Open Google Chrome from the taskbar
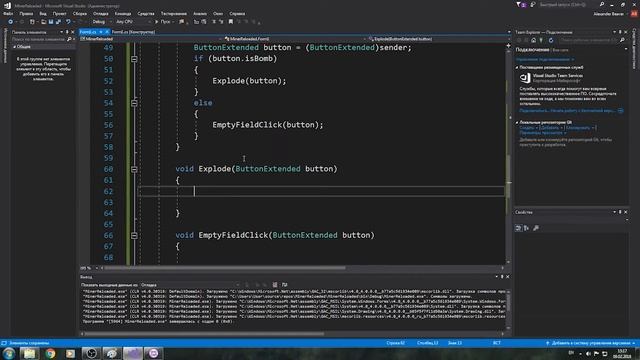 (50, 353)
